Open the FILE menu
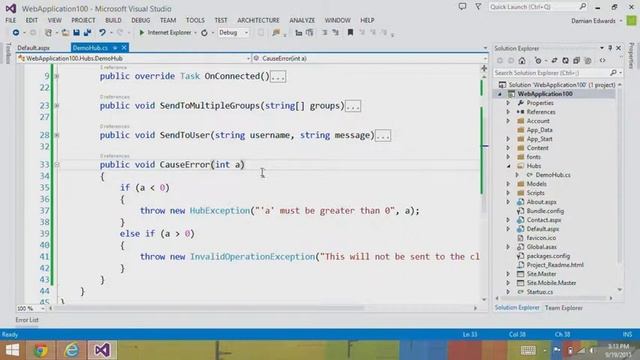 [11, 20]
